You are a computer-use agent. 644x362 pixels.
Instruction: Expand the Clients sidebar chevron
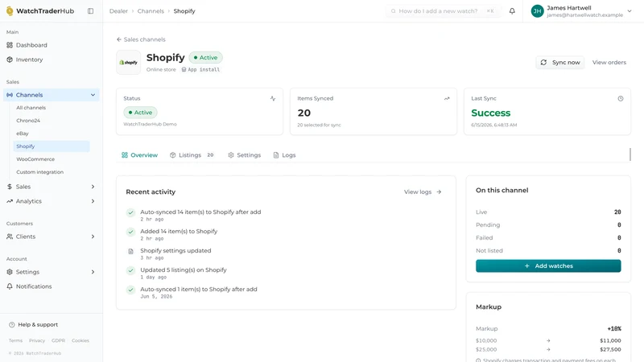pyautogui.click(x=93, y=237)
